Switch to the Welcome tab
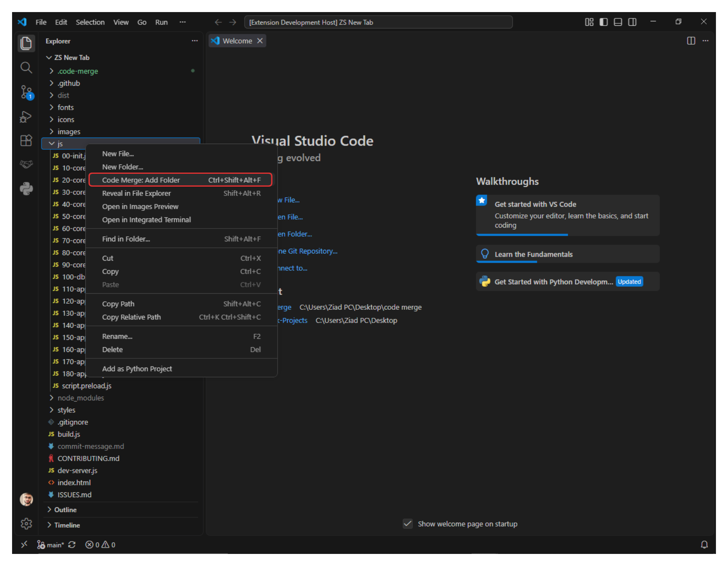The image size is (728, 566). [x=237, y=41]
